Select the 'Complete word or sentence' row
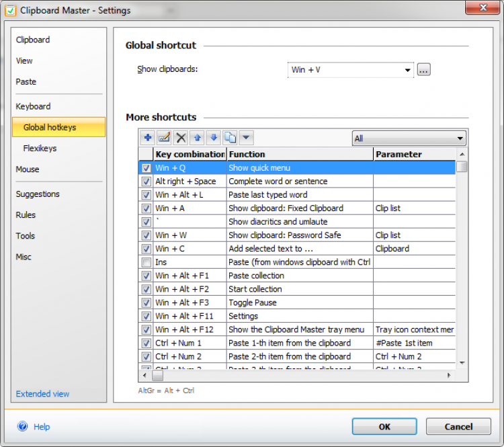 coord(297,181)
